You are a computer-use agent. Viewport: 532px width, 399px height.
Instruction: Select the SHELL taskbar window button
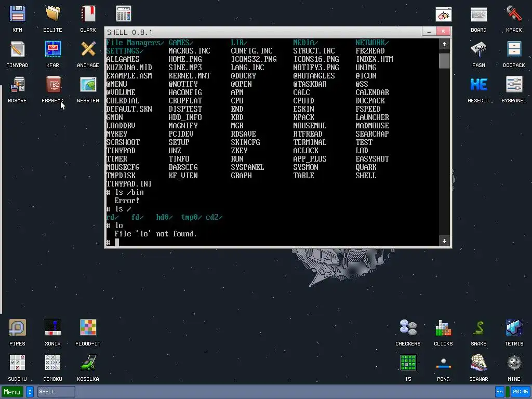(x=56, y=392)
